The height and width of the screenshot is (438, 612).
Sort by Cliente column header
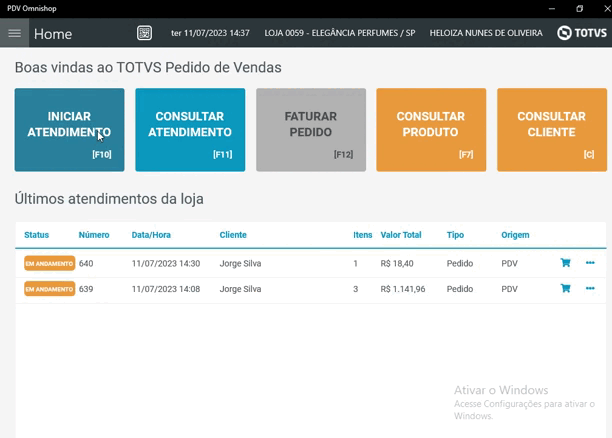pyautogui.click(x=233, y=235)
